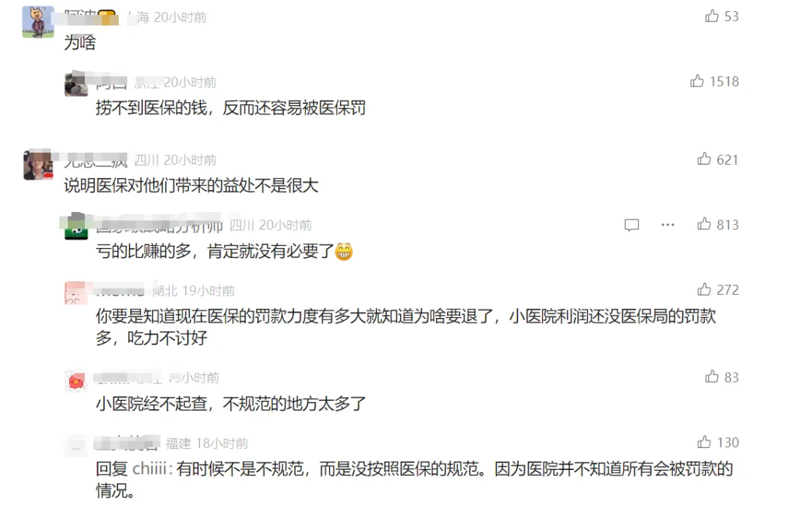This screenshot has width=812, height=518.
Task: View the avatar of the 621-like commenter
Action: click(x=38, y=164)
